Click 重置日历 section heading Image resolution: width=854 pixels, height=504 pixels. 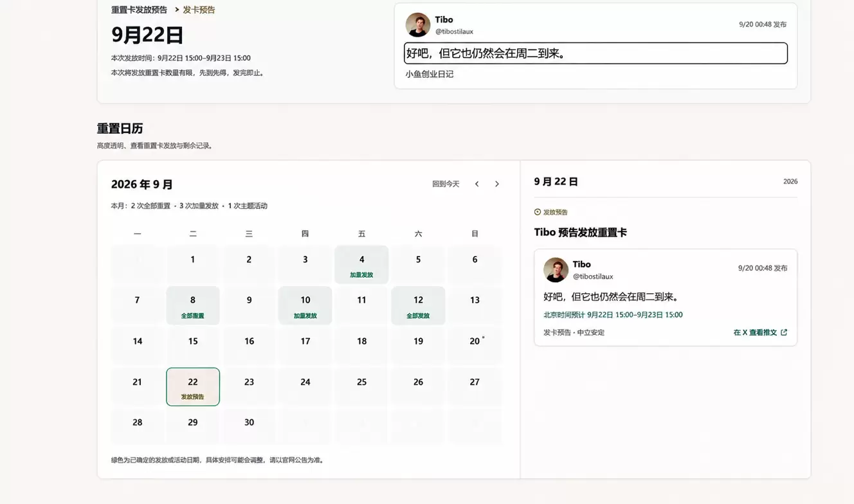coord(120,129)
